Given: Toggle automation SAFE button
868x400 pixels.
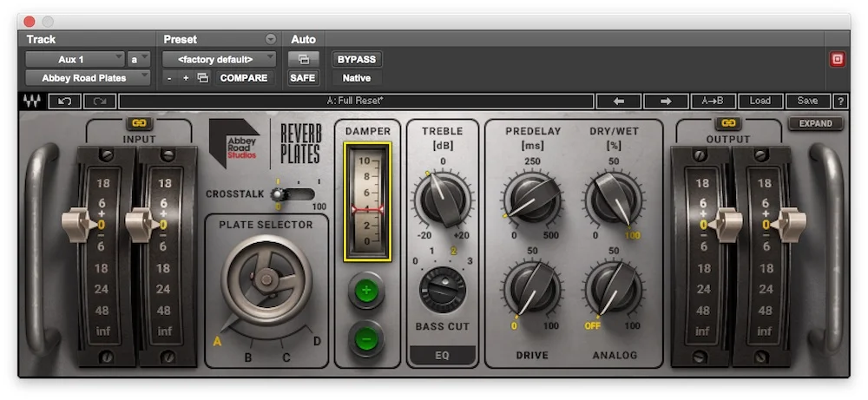Looking at the screenshot, I should point(303,78).
